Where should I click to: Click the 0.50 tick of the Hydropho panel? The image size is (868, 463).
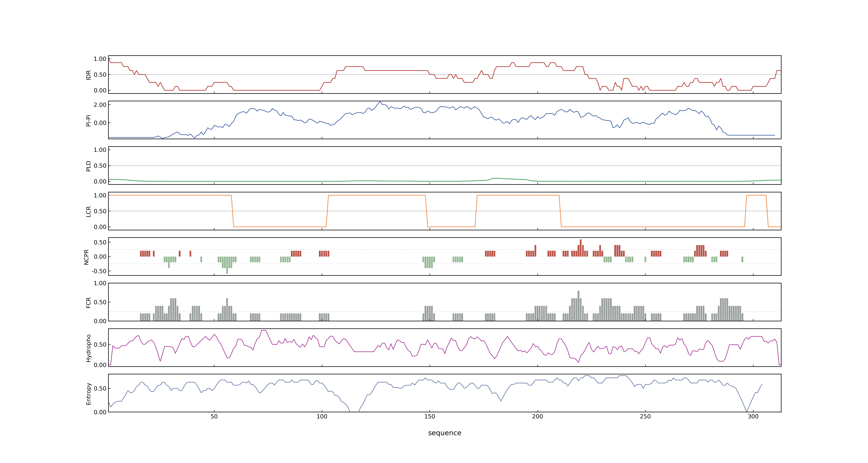coord(100,345)
